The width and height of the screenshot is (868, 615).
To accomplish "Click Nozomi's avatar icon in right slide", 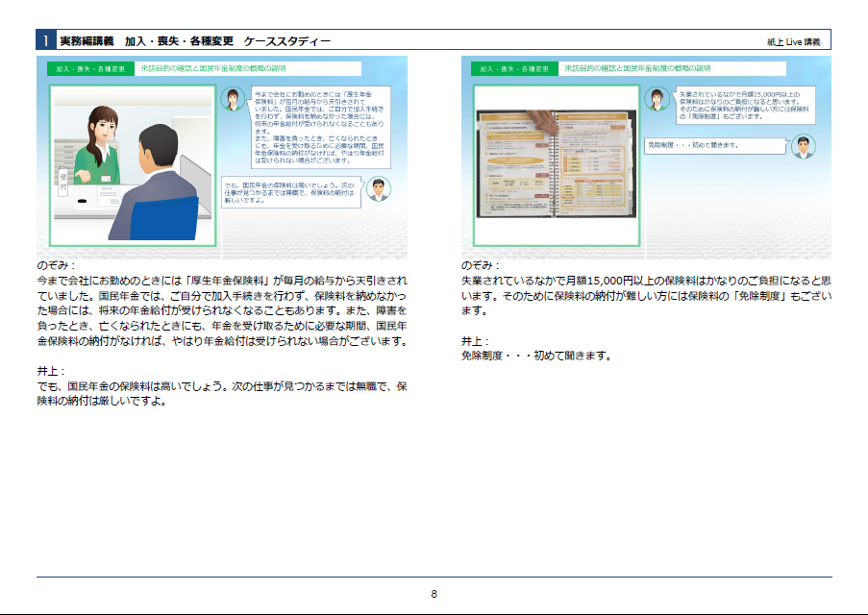I will 657,99.
